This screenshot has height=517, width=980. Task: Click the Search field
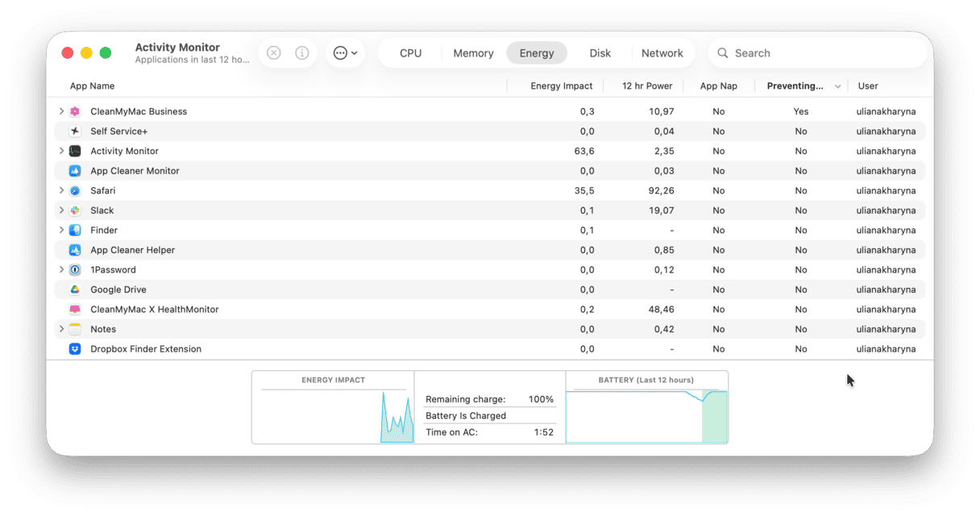tap(822, 53)
